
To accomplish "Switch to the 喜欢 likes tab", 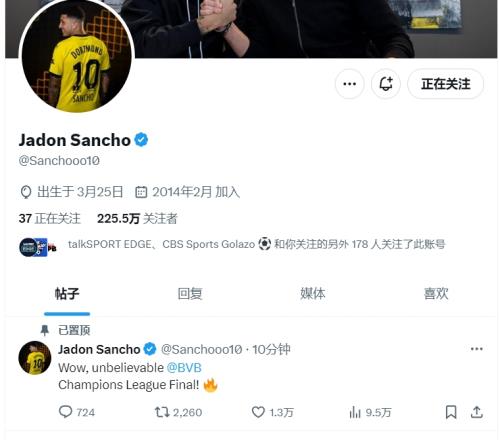I will (436, 294).
